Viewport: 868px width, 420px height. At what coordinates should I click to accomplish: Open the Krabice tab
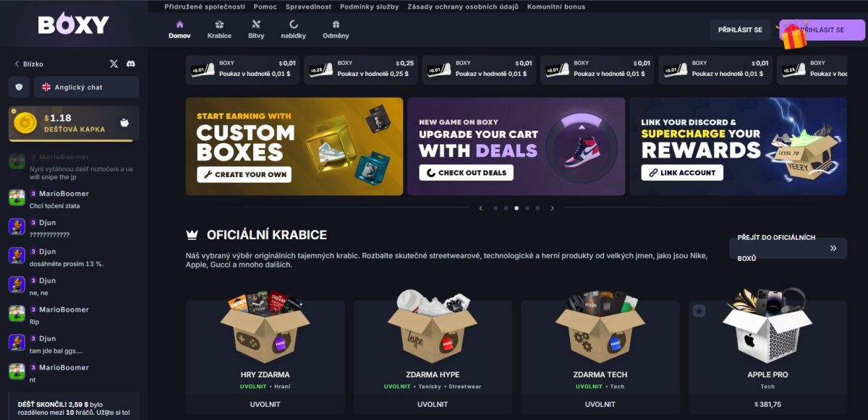tap(219, 30)
